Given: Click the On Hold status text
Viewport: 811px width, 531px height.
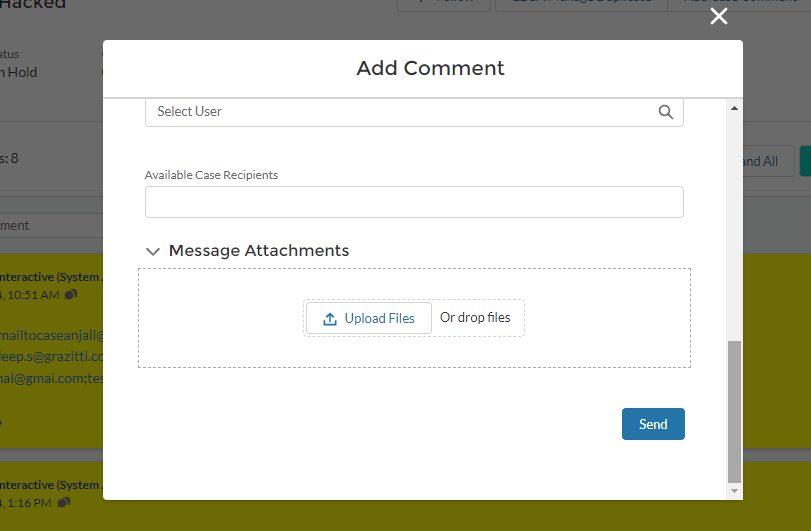Looking at the screenshot, I should [x=20, y=72].
